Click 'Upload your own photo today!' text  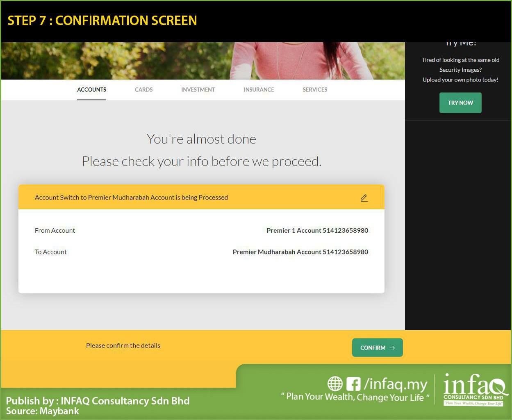click(x=460, y=80)
